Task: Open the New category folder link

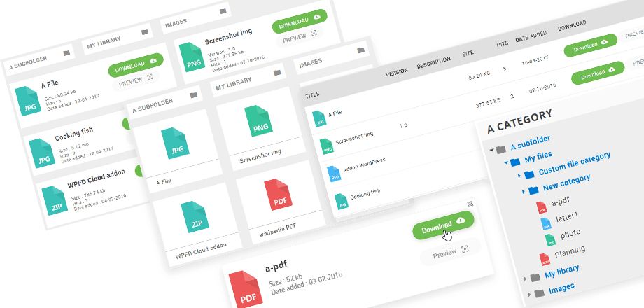Action: (x=566, y=184)
